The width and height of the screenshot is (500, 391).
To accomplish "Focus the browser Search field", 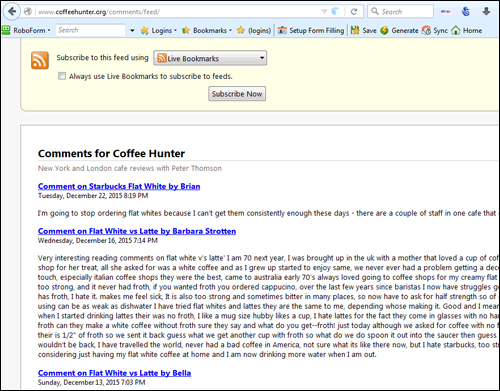I will (x=400, y=12).
